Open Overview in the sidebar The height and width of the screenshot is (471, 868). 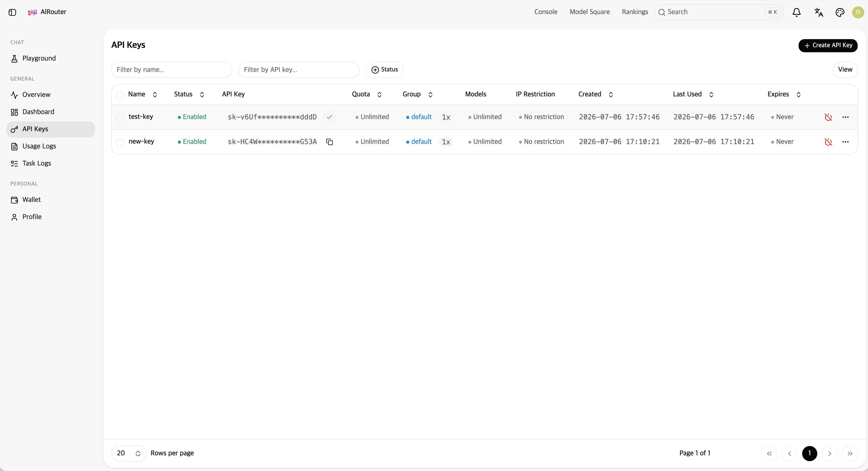click(x=50, y=95)
